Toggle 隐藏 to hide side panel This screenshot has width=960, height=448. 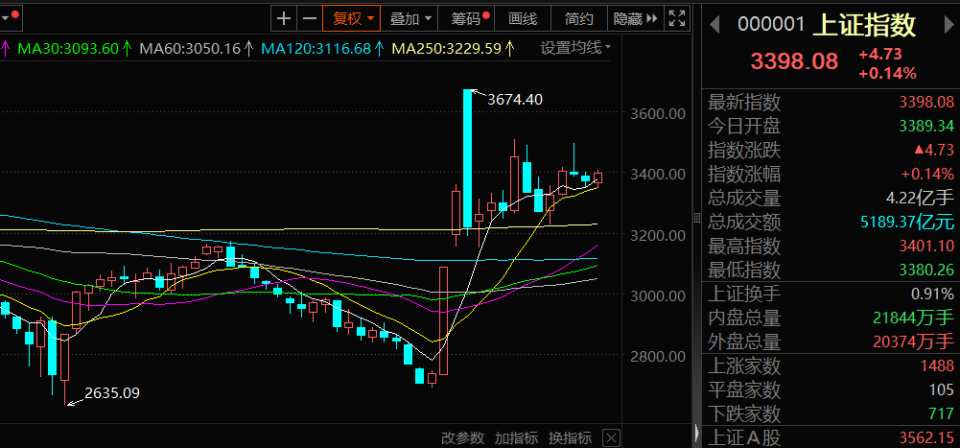pos(636,18)
